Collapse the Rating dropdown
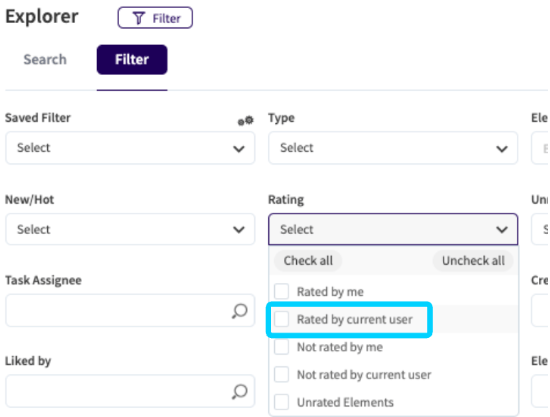 coord(393,229)
